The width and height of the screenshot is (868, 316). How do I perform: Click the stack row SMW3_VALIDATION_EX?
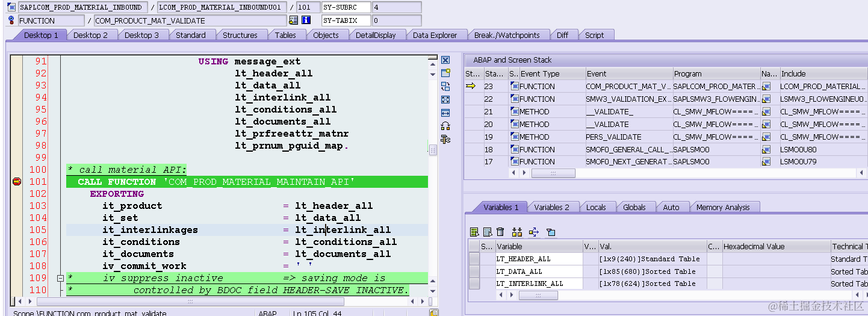tap(665, 99)
